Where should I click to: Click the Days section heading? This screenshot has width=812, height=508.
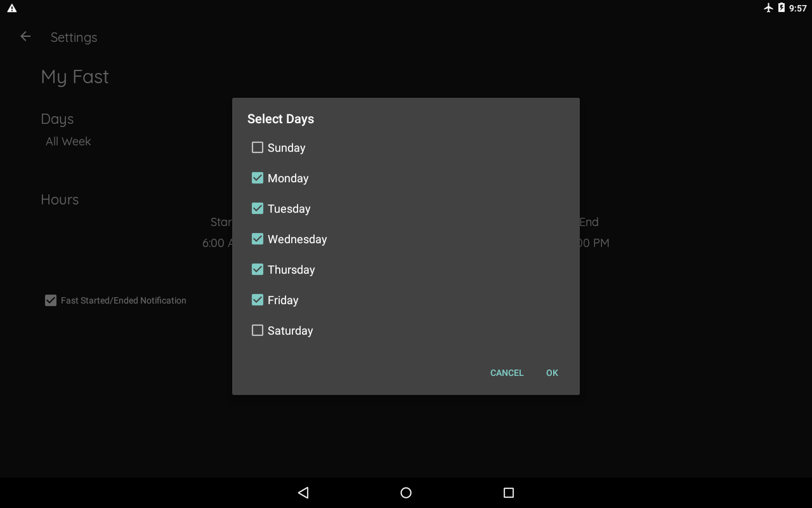click(57, 119)
